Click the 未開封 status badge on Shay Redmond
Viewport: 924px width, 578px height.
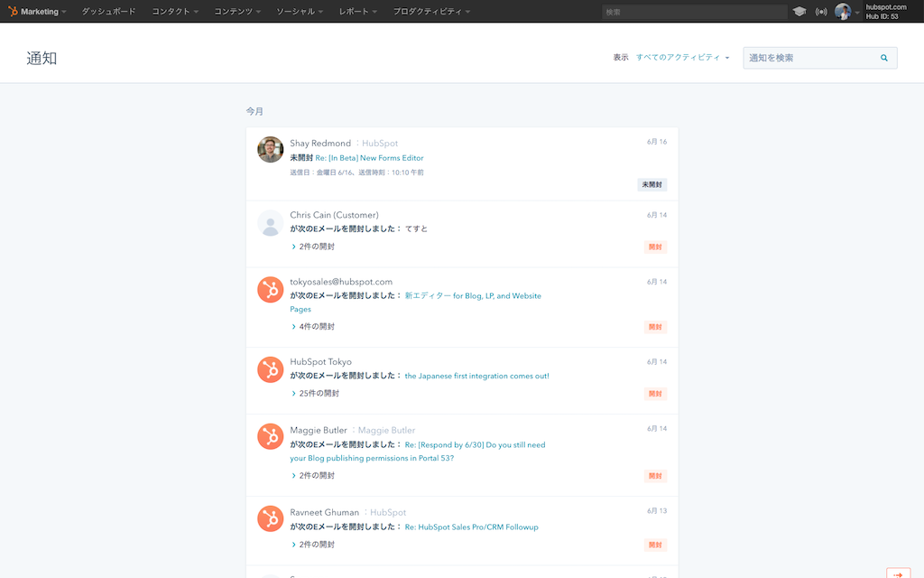point(651,184)
